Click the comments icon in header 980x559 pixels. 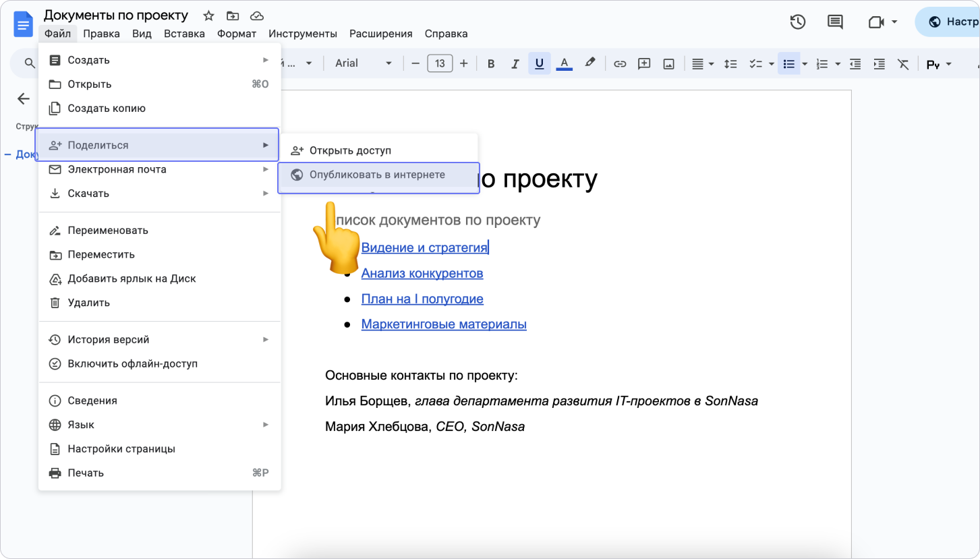pyautogui.click(x=835, y=22)
